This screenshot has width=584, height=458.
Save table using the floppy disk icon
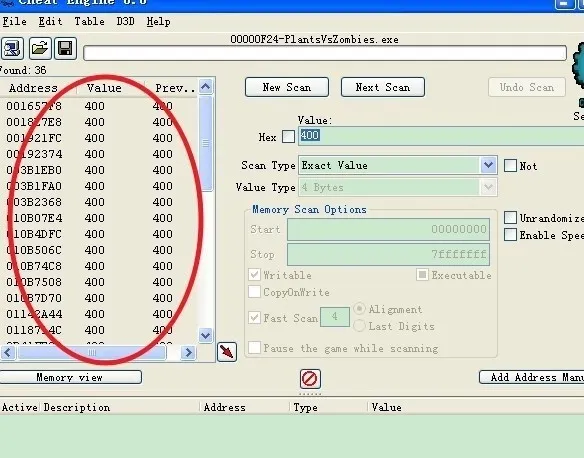[x=66, y=48]
